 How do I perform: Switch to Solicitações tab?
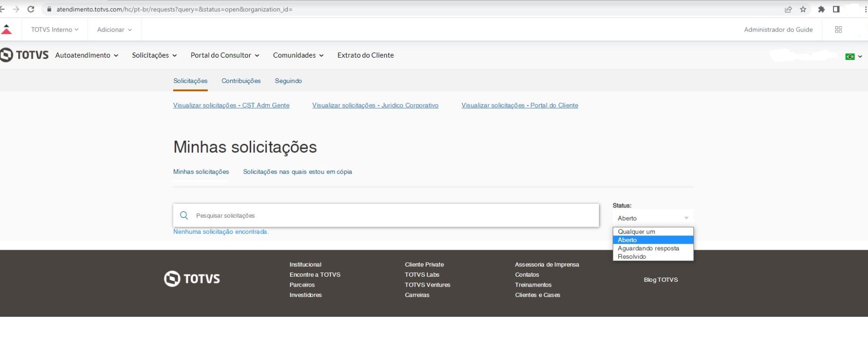[x=190, y=81]
